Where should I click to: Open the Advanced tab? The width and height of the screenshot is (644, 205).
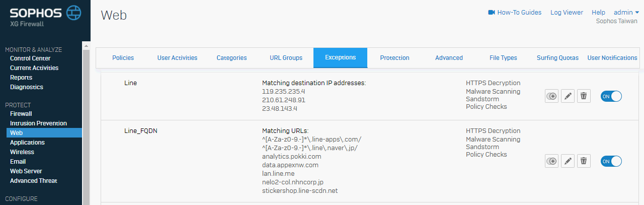tap(449, 58)
